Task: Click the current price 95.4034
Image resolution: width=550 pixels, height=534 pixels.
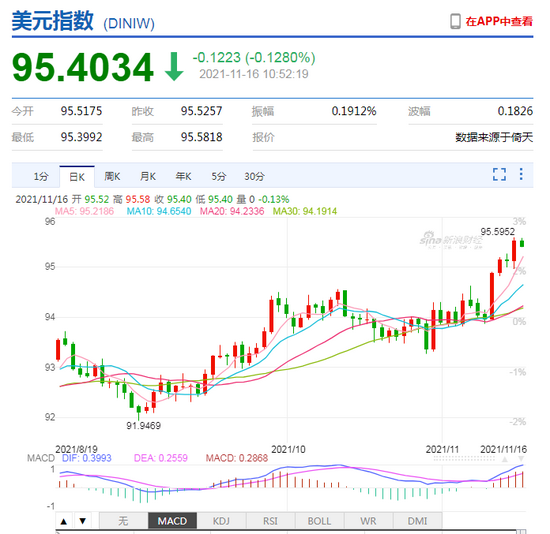Action: tap(83, 67)
